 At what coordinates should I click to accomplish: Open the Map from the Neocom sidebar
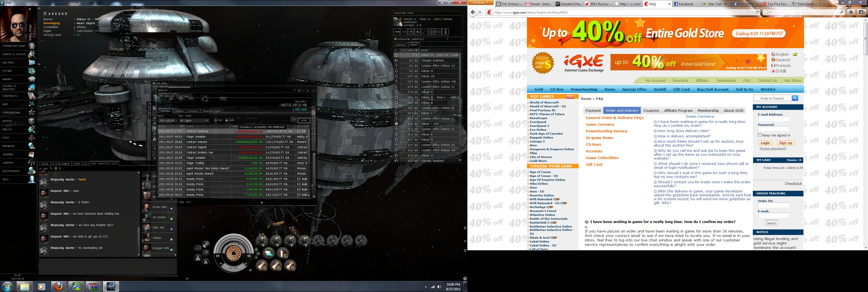18,104
